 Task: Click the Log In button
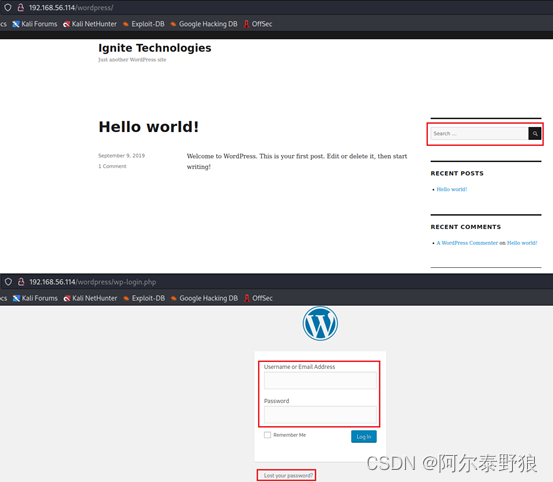point(364,437)
